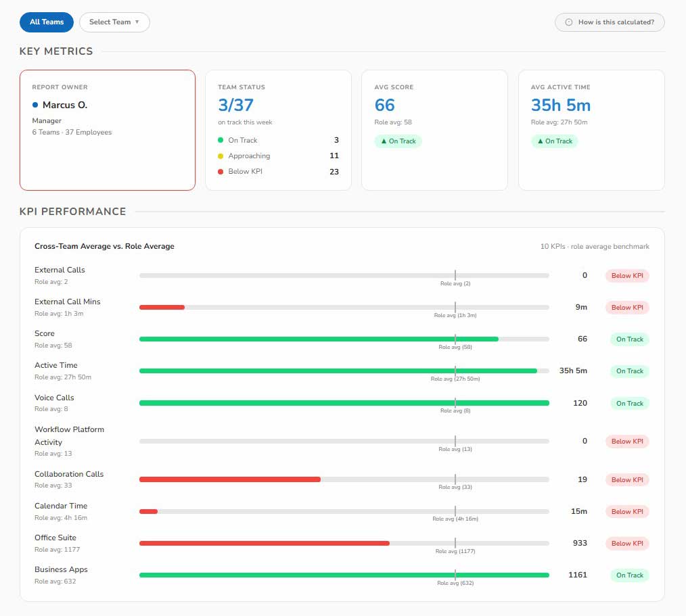
Task: Open How is this calculated help
Action: 610,22
